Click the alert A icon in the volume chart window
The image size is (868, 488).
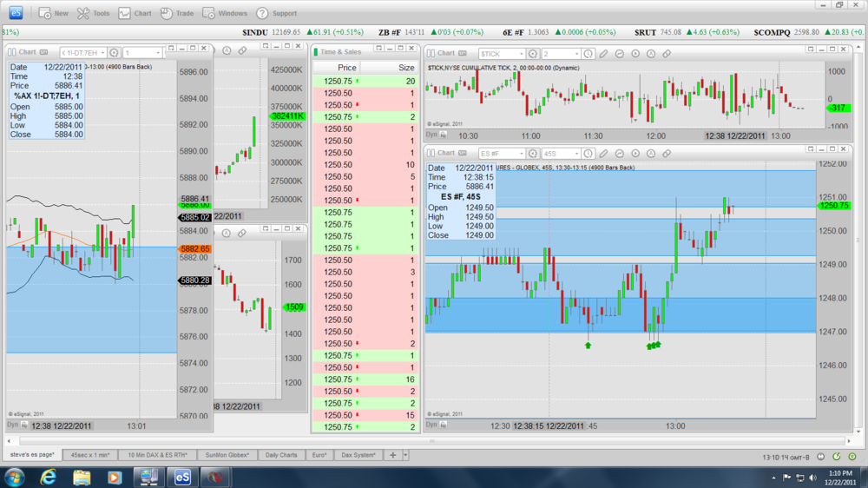click(x=227, y=50)
